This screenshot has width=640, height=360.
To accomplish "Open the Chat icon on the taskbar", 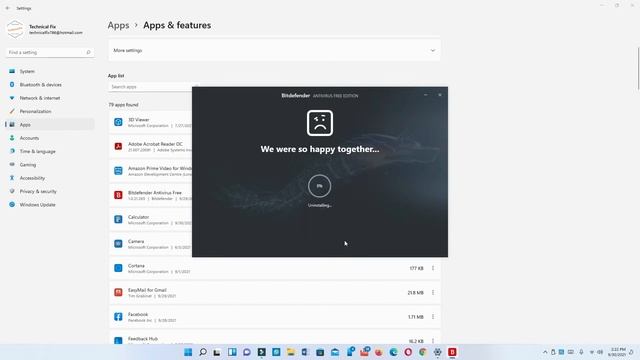I will pyautogui.click(x=247, y=352).
